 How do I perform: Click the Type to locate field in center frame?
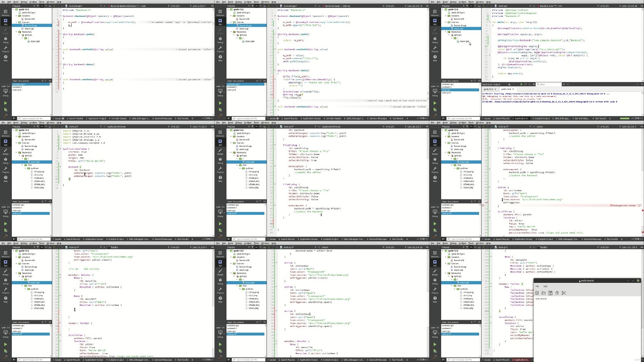click(249, 239)
